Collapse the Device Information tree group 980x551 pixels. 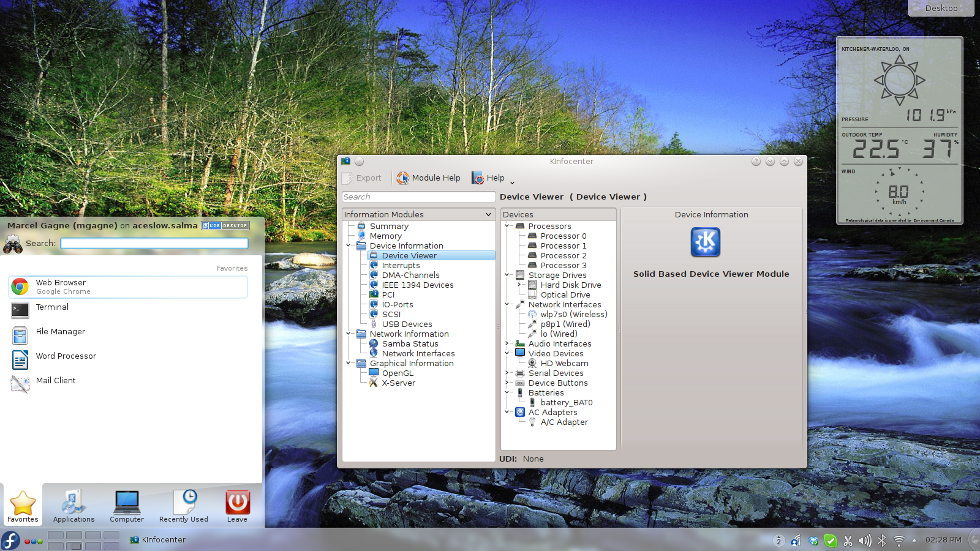[349, 246]
